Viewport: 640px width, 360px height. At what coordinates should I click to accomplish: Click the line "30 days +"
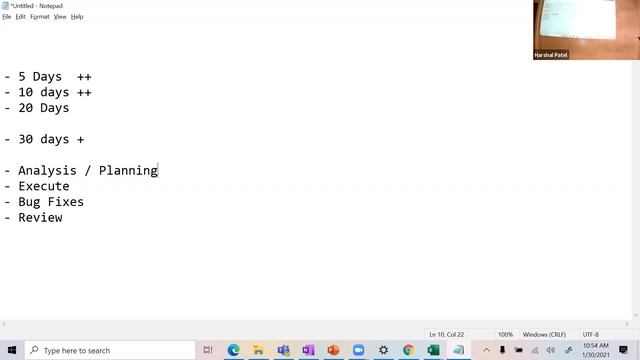pyautogui.click(x=44, y=139)
